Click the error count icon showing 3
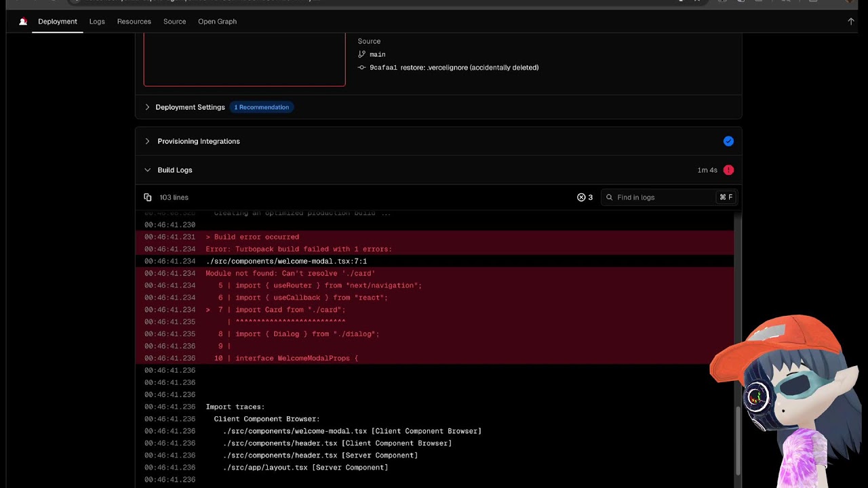Screen dimensions: 868x488 [581, 197]
